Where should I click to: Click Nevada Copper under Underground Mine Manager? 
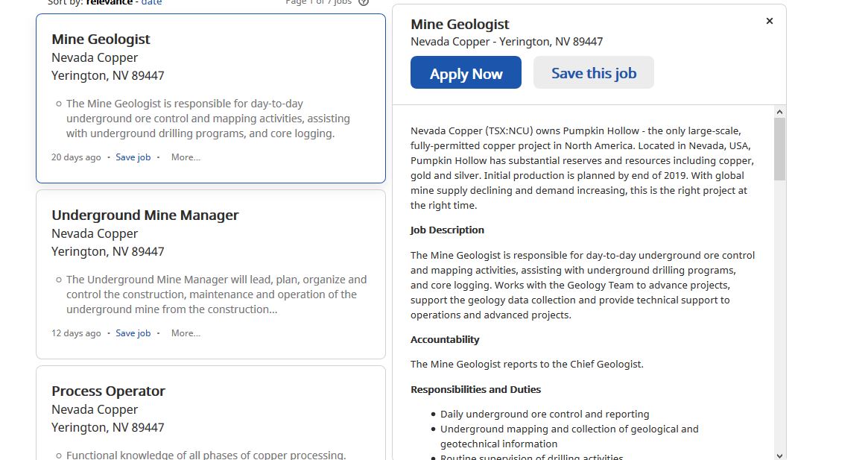[95, 234]
